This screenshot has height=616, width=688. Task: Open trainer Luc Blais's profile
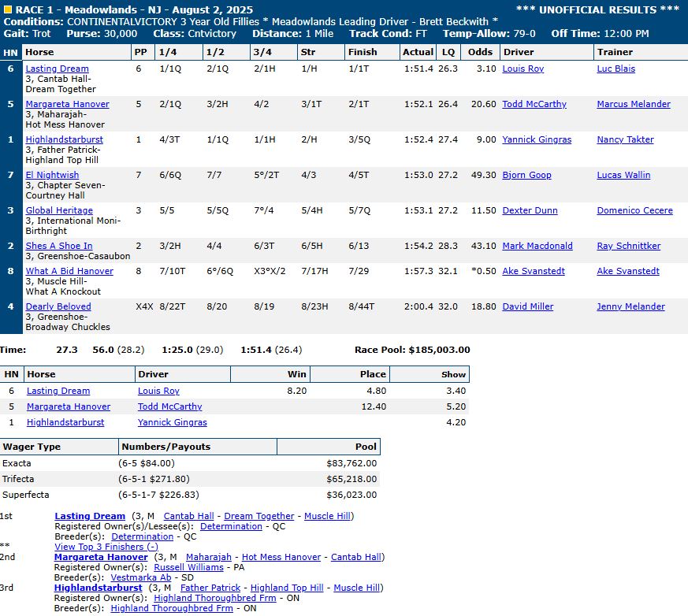615,69
